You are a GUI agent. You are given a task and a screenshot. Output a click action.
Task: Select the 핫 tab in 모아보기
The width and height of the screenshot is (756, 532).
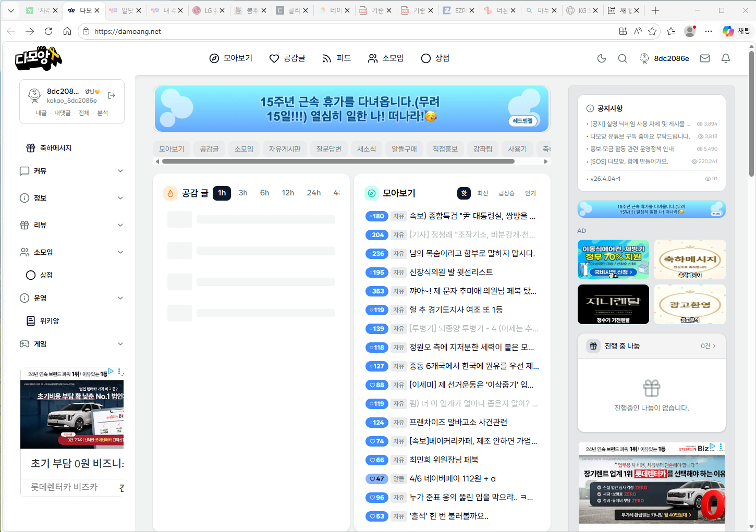tap(464, 193)
